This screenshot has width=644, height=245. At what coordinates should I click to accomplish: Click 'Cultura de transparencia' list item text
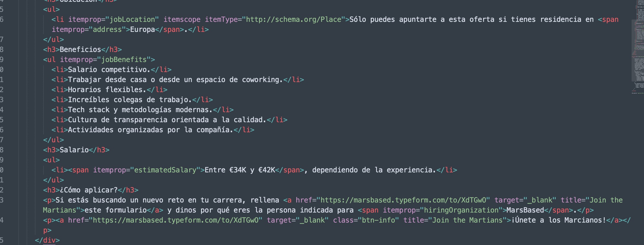[x=117, y=120]
